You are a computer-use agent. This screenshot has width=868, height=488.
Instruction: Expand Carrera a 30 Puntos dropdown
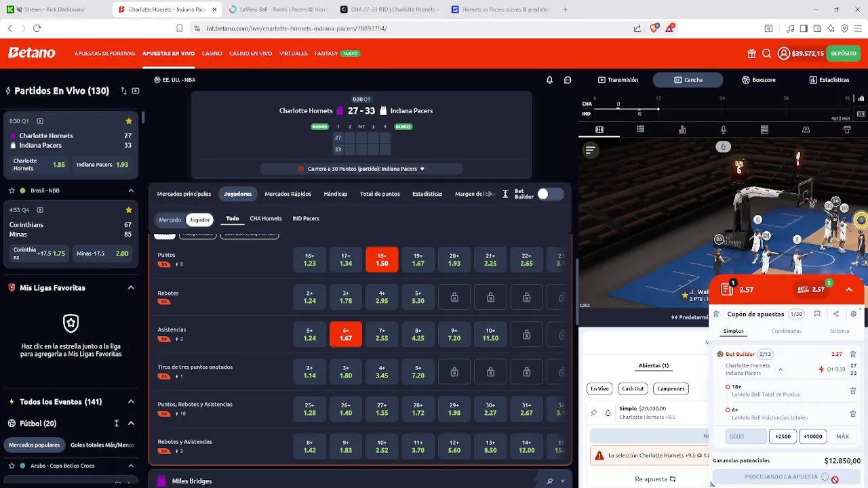click(422, 169)
